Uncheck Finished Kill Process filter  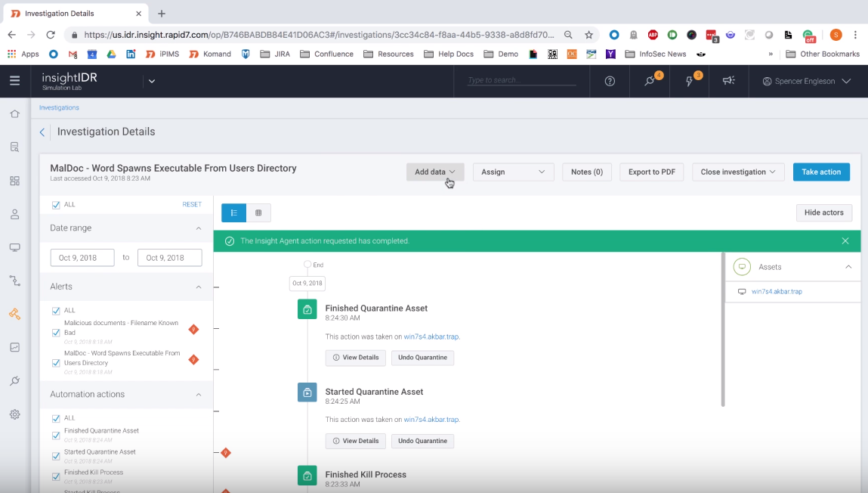tap(56, 477)
